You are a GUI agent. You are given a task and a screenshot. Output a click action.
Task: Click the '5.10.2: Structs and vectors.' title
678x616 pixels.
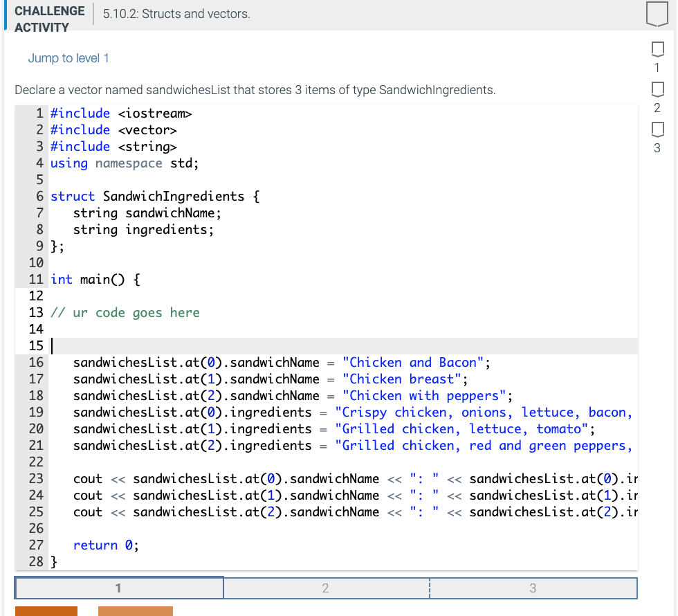[x=176, y=14]
